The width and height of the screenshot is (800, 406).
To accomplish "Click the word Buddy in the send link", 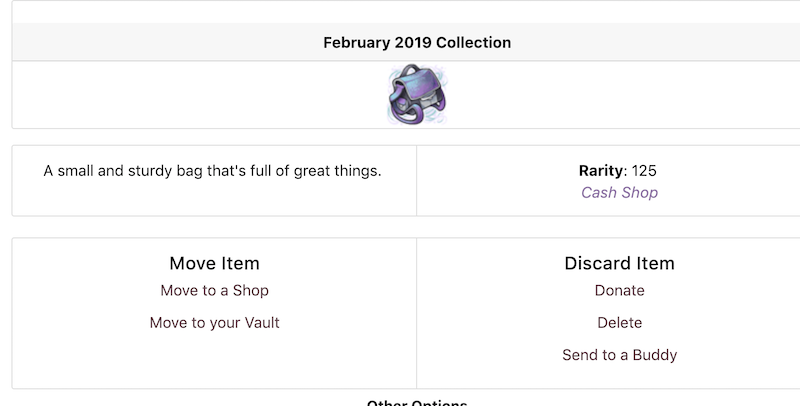I will (x=653, y=355).
